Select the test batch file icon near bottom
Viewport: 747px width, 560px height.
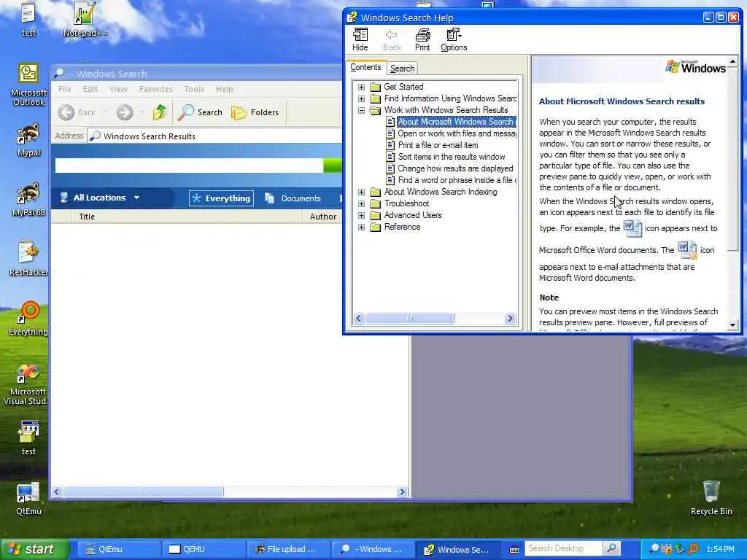(28, 438)
